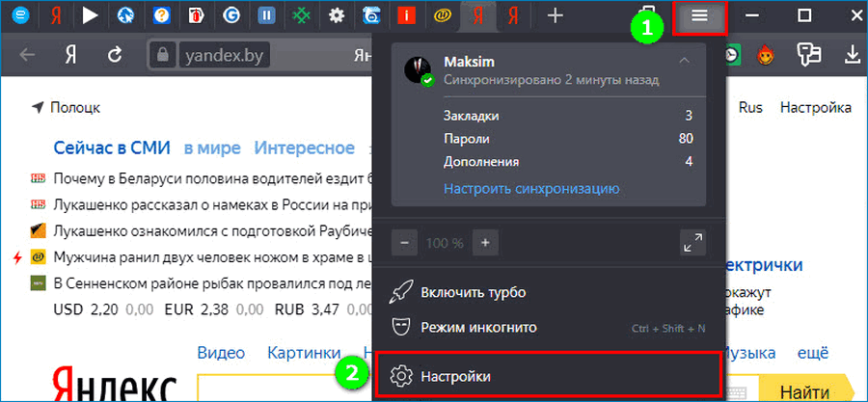Click the back navigation arrow
This screenshot has width=868, height=402.
(28, 54)
